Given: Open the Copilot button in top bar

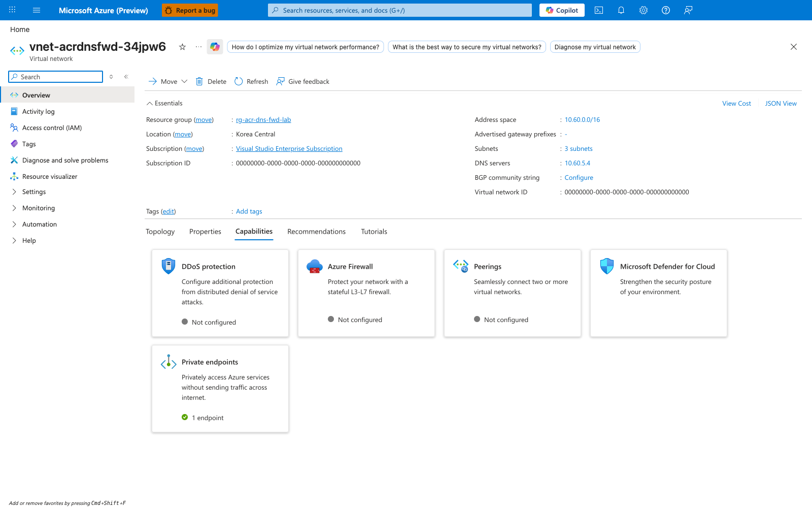Looking at the screenshot, I should pos(562,10).
